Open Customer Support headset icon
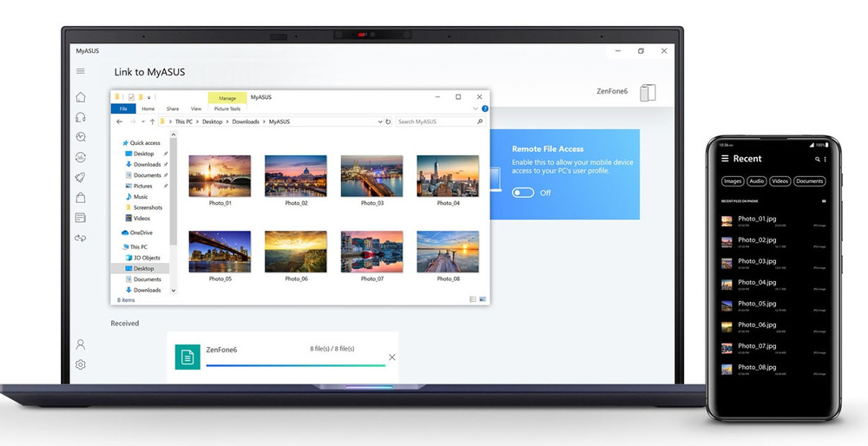 [81, 117]
